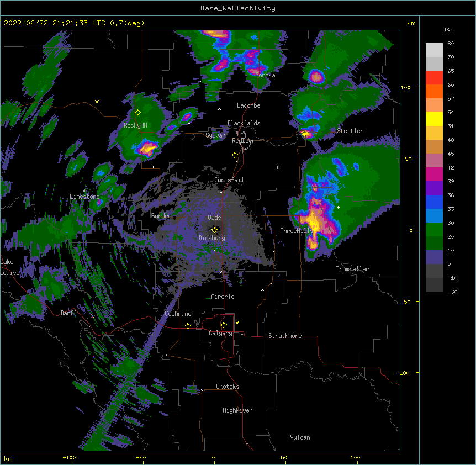Screen dimensions: 476x465
Task: Click the Lake Louise label
Action: click(10, 267)
